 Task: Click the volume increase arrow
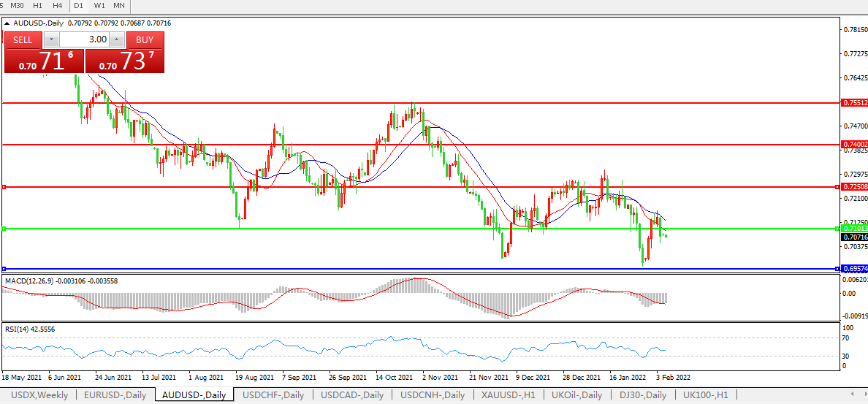point(116,40)
